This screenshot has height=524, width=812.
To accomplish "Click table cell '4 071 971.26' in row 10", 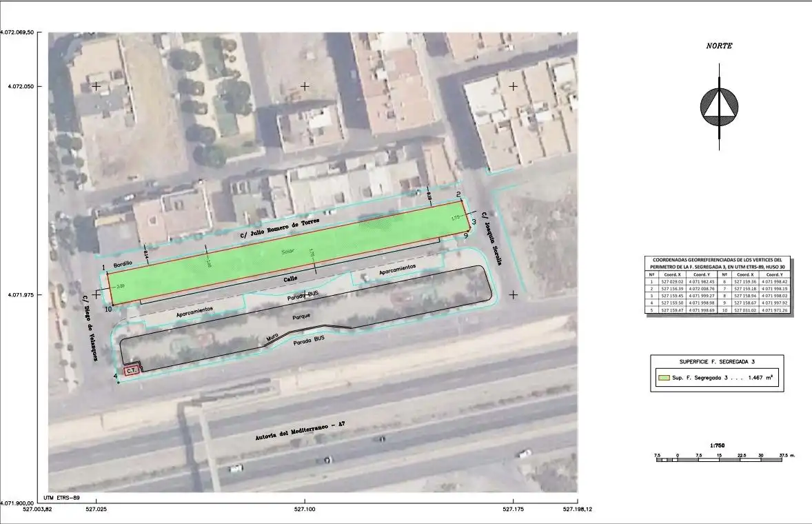I will click(775, 310).
